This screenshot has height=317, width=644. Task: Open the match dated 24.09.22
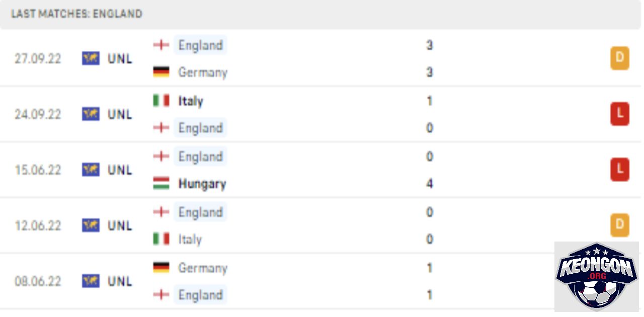321,114
